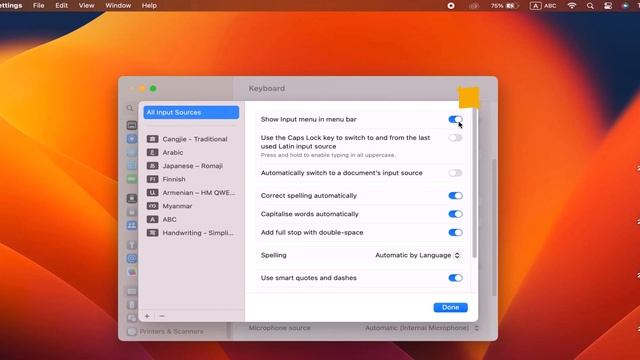
Task: Open the battery status icon showing 75%
Action: (x=504, y=6)
